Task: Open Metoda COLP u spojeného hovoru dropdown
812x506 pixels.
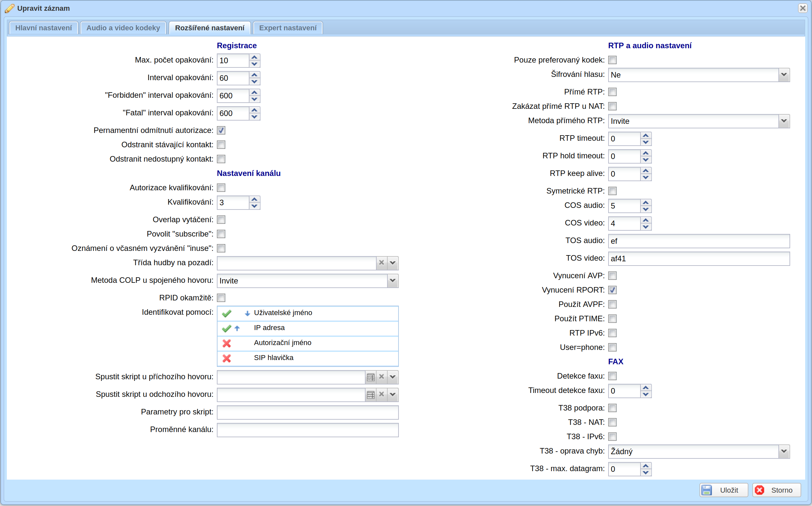Action: 392,281
